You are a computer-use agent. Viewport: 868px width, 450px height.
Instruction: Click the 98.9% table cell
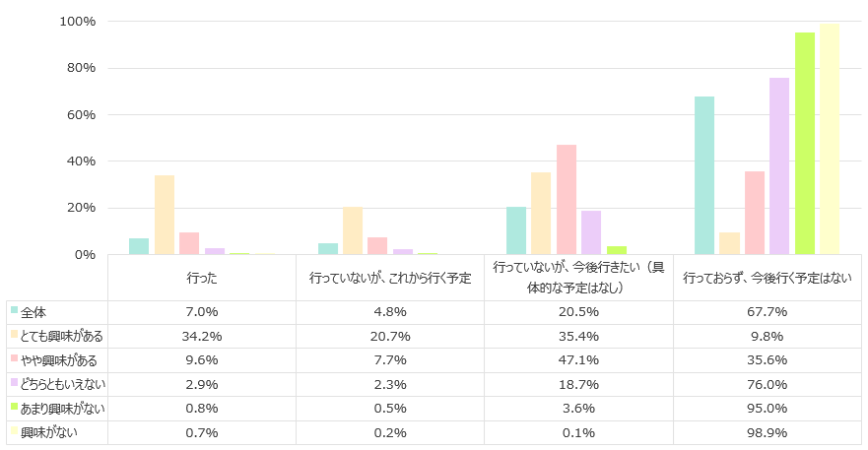pyautogui.click(x=768, y=431)
